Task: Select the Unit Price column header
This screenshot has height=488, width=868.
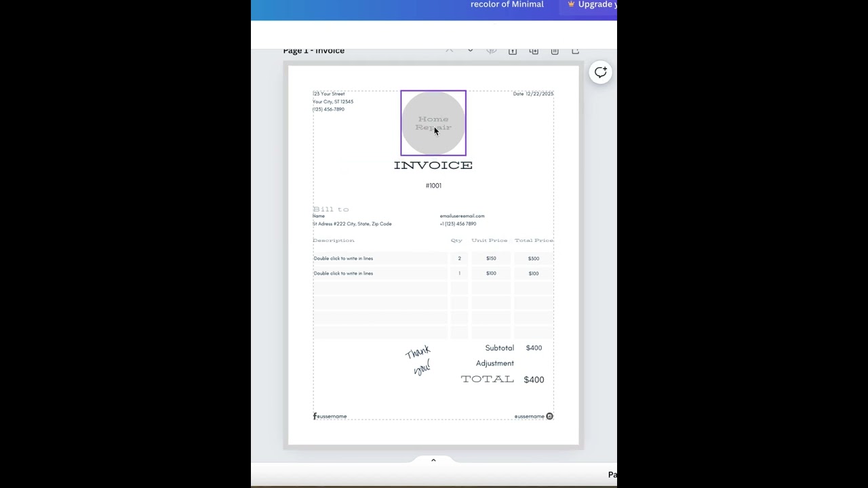Action: tap(490, 241)
